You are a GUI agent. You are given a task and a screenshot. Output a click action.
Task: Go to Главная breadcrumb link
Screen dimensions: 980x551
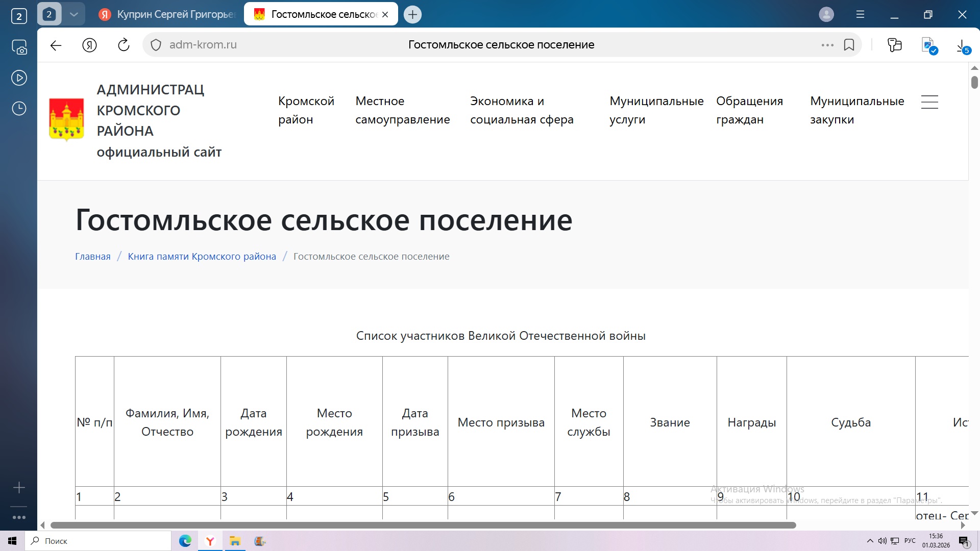[92, 257]
